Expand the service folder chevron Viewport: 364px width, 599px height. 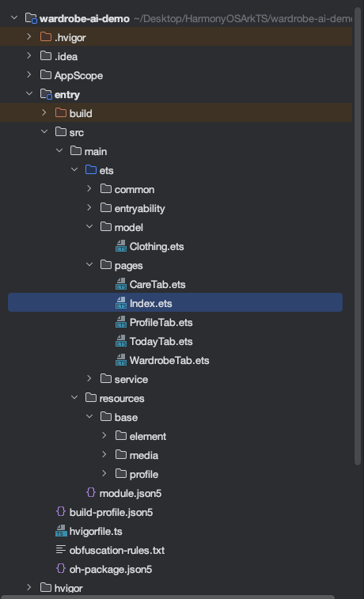click(89, 378)
